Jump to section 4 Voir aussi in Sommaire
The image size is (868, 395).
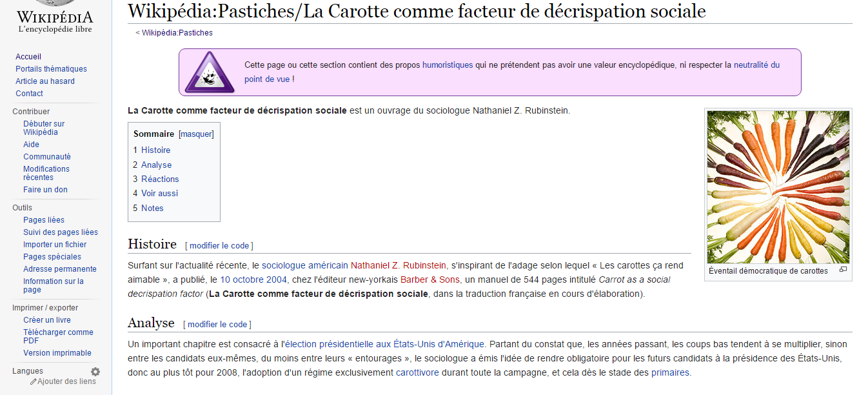155,193
